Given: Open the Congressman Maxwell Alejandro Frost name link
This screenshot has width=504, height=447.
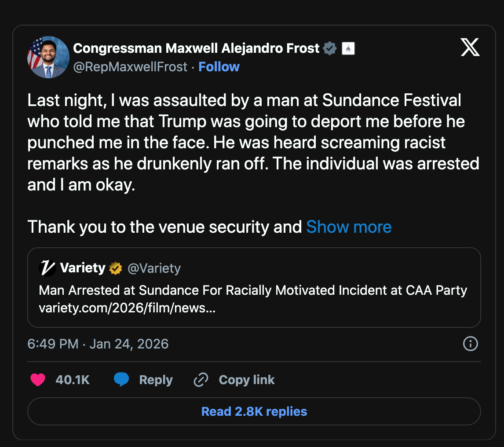Looking at the screenshot, I should (x=196, y=48).
